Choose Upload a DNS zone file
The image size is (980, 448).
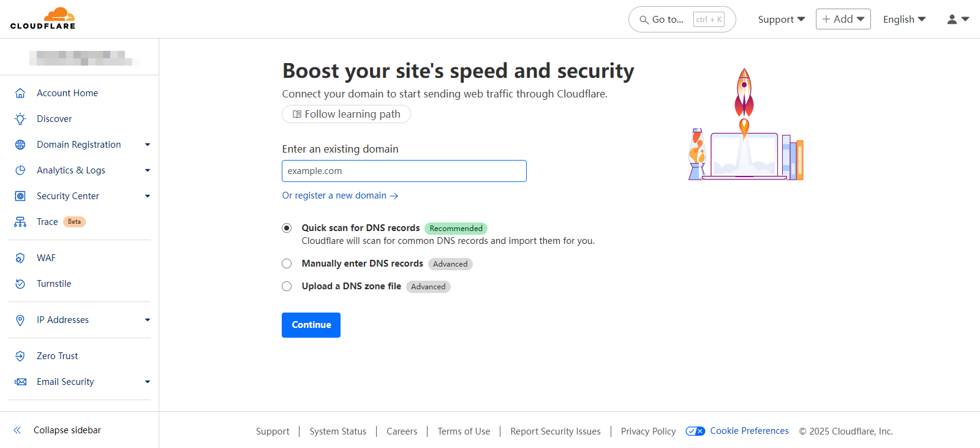tap(287, 286)
